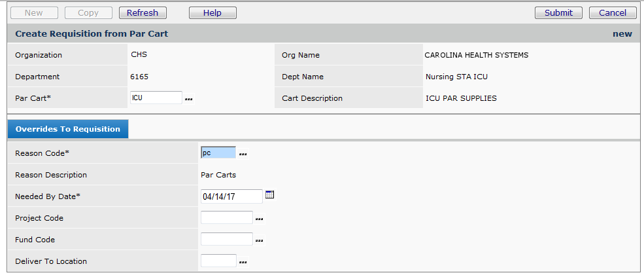Click the Deliver To Location field

point(218,261)
